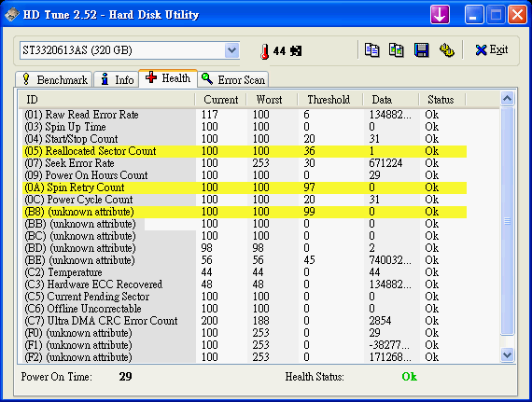Image resolution: width=532 pixels, height=402 pixels.
Task: Sort by the Data column header
Action: (x=391, y=100)
